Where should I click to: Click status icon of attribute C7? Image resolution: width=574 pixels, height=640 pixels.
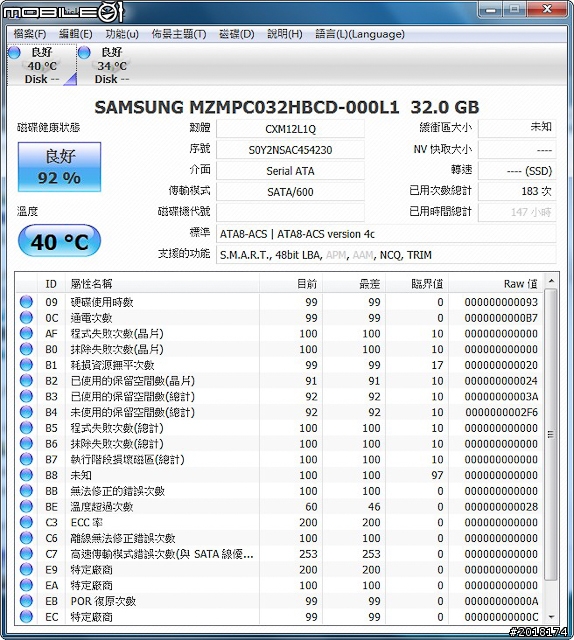coord(26,554)
